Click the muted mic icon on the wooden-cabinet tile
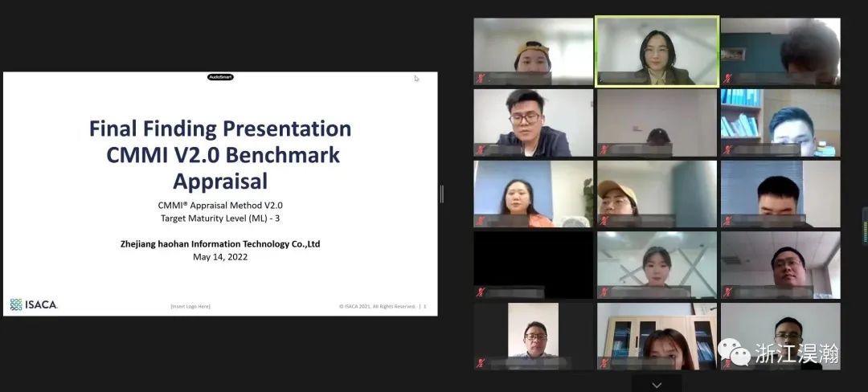The image size is (868, 392). [x=604, y=363]
